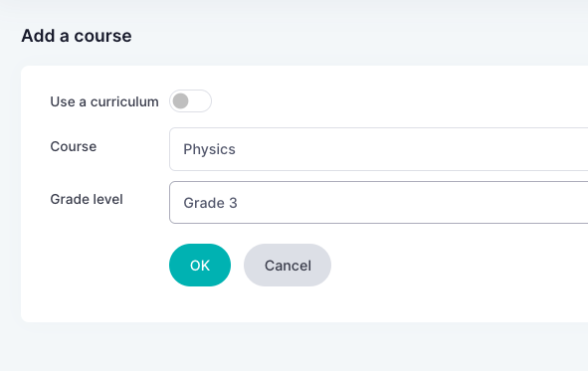The width and height of the screenshot is (588, 371).
Task: Submit the new course with OK
Action: (x=200, y=265)
